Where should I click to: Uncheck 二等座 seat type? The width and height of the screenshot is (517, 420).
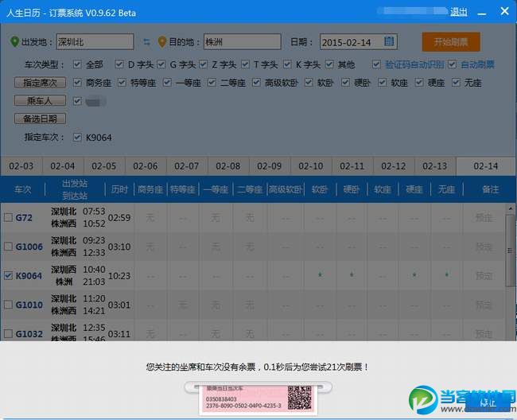tap(212, 83)
